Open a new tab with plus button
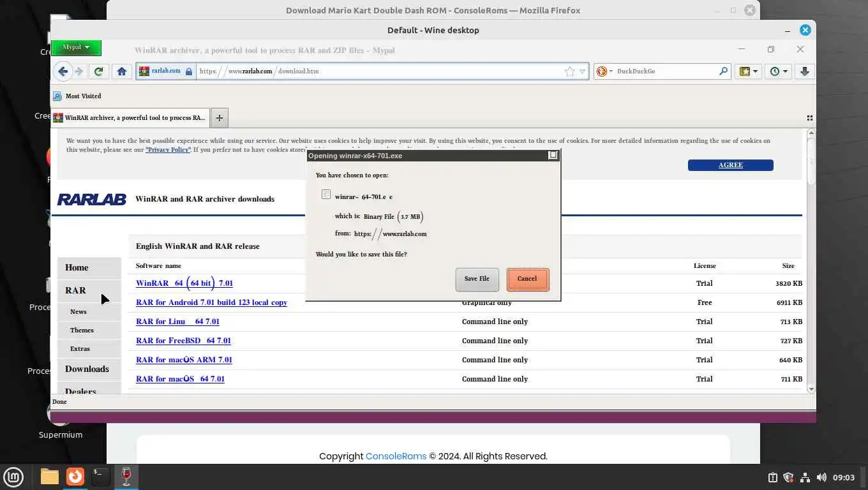 [220, 118]
